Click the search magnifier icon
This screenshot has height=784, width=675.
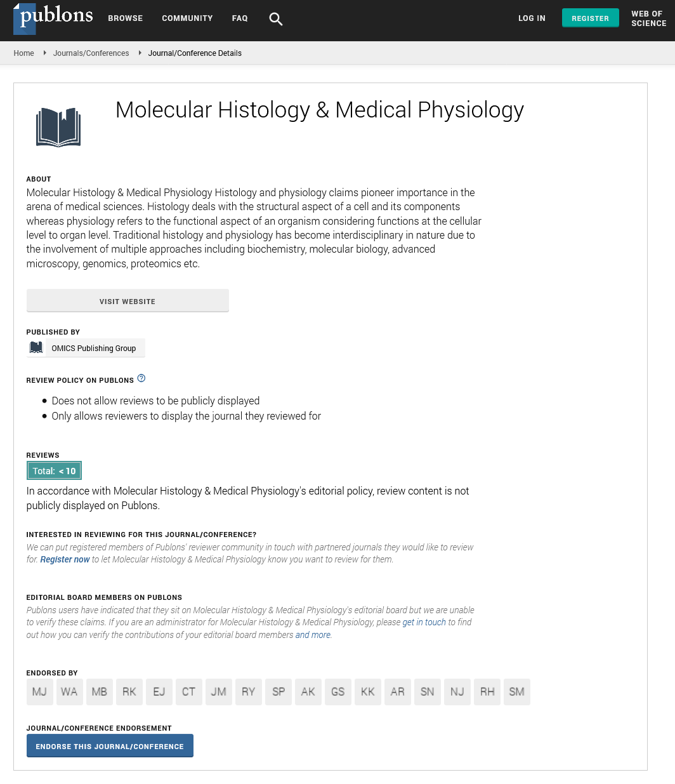click(275, 19)
